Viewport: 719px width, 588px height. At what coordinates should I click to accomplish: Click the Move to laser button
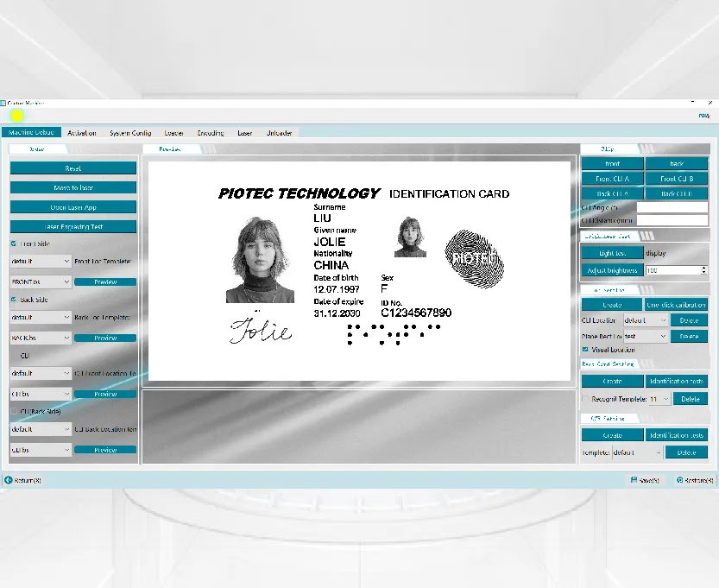point(73,187)
